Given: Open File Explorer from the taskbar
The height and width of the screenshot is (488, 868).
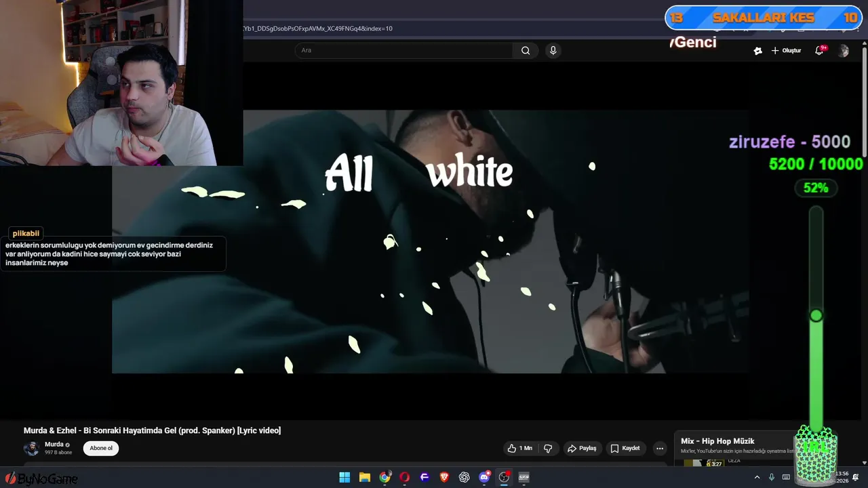Looking at the screenshot, I should (x=364, y=477).
